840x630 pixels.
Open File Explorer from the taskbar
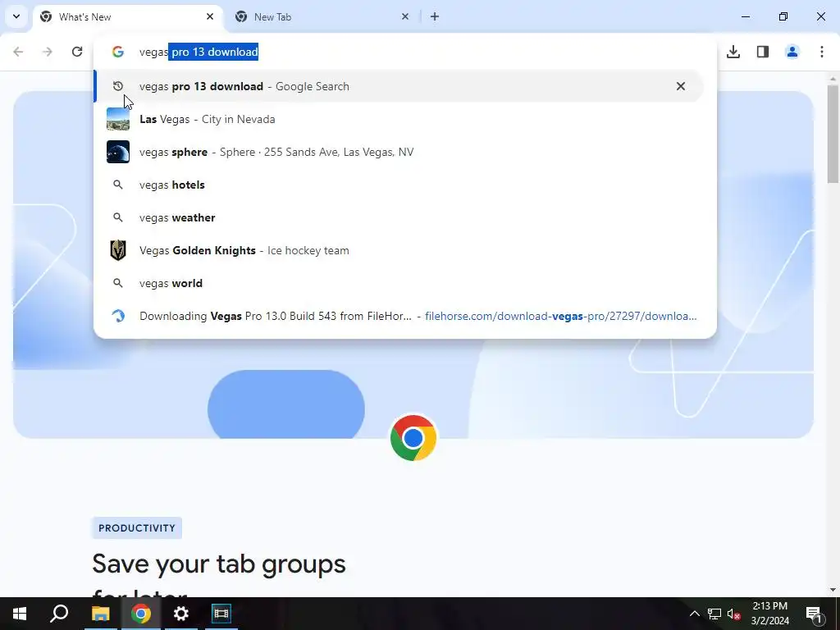click(x=100, y=614)
